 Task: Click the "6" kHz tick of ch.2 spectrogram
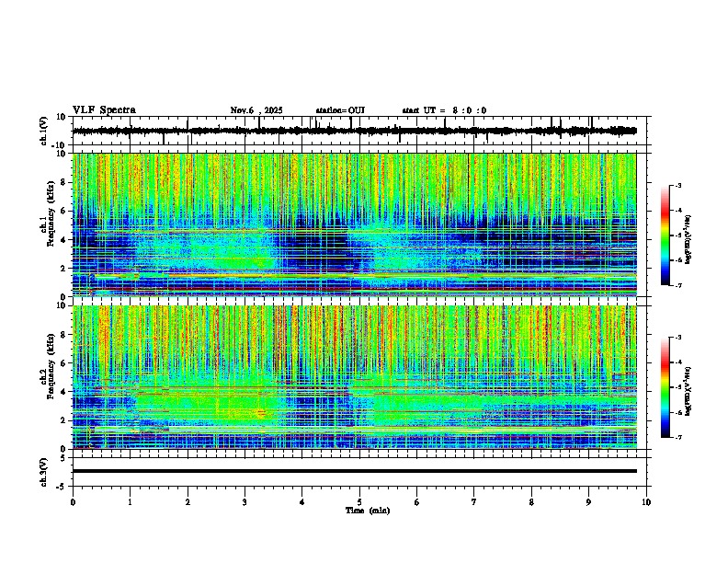point(63,363)
